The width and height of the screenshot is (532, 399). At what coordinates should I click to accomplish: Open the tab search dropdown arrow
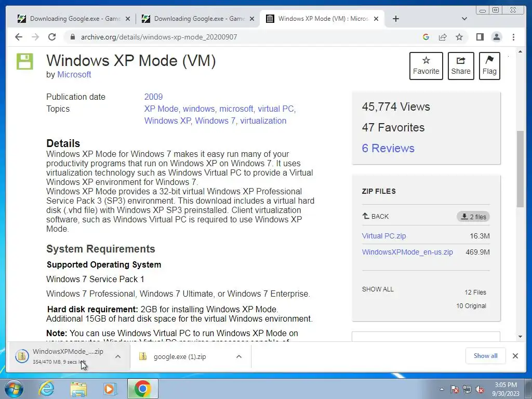tap(464, 19)
